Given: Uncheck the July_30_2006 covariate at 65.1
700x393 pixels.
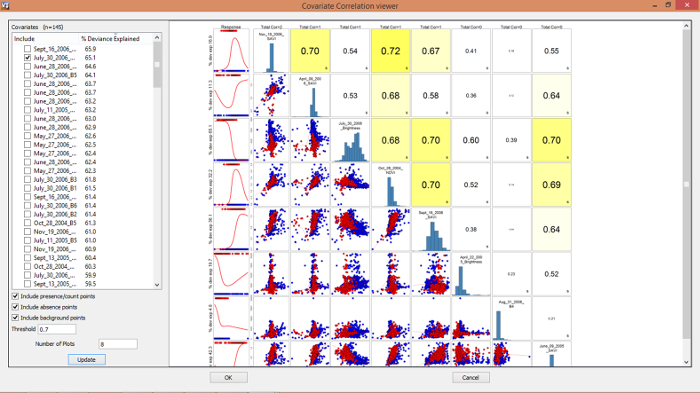Looking at the screenshot, I should coord(28,58).
